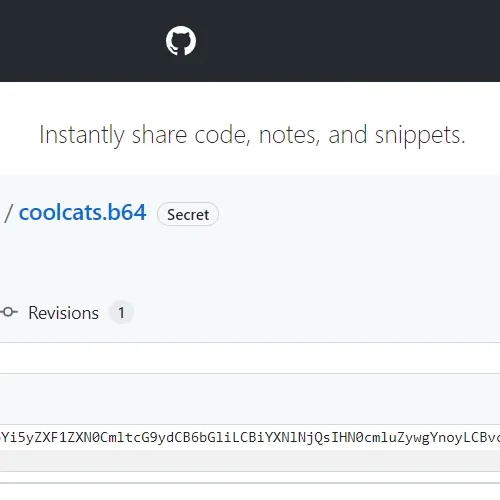Screen dimensions: 500x500
Task: Click the "Revisions" text label
Action: [x=63, y=313]
